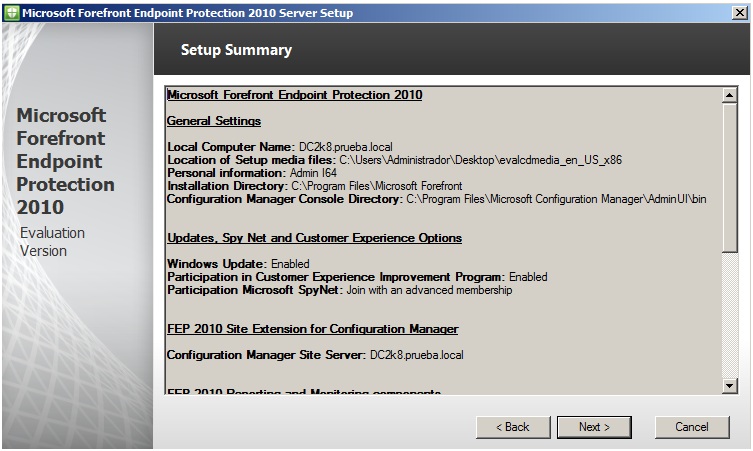Click the Next button

594,427
